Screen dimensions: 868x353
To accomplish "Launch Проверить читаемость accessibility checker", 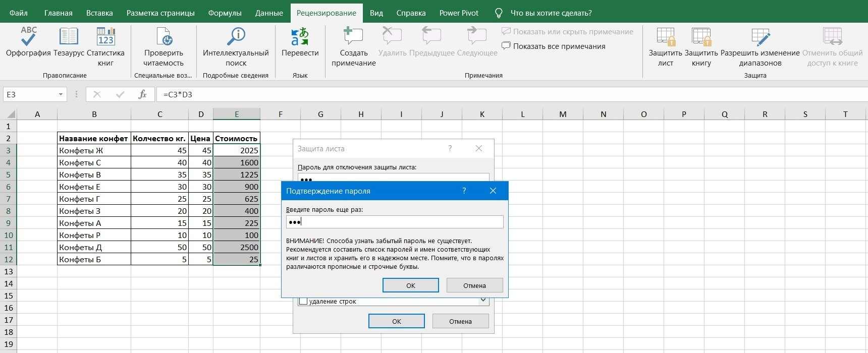I will (164, 38).
